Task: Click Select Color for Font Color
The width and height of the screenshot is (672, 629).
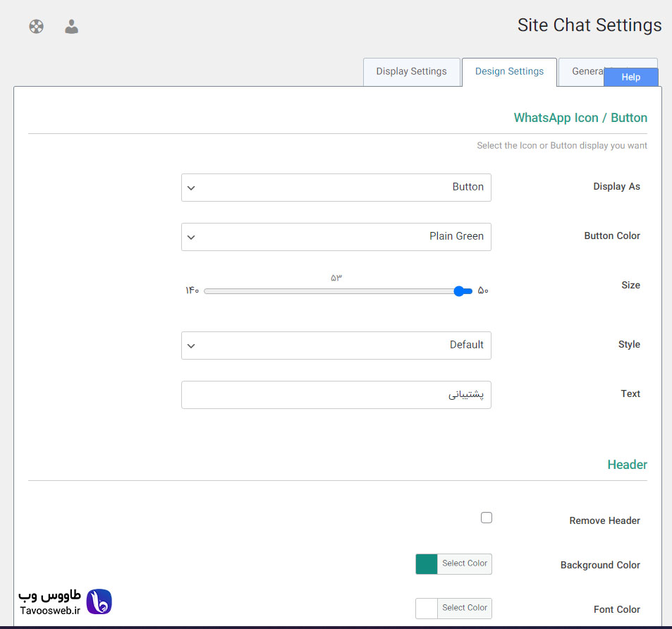Action: click(465, 608)
